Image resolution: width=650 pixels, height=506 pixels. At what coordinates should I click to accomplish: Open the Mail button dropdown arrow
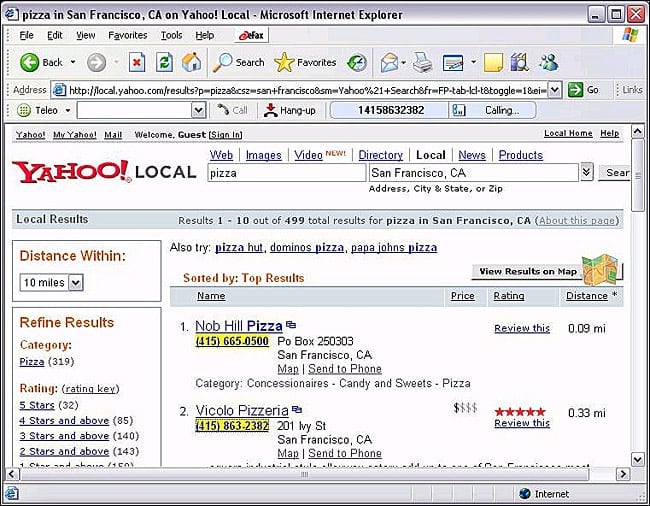pos(404,63)
